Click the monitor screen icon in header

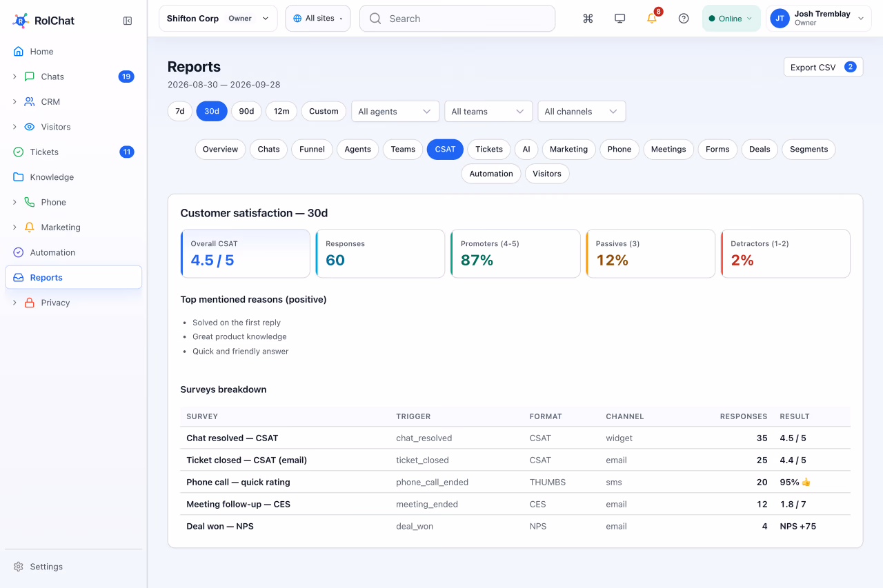(x=620, y=19)
